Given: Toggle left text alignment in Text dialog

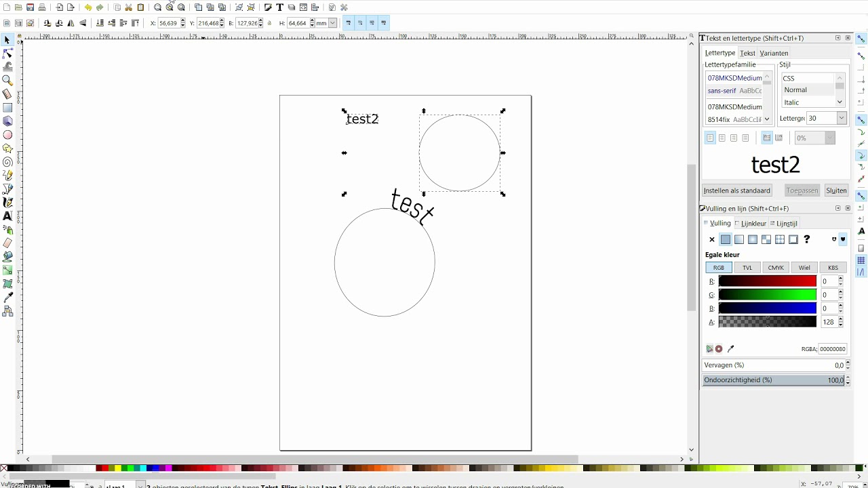Looking at the screenshot, I should point(710,138).
